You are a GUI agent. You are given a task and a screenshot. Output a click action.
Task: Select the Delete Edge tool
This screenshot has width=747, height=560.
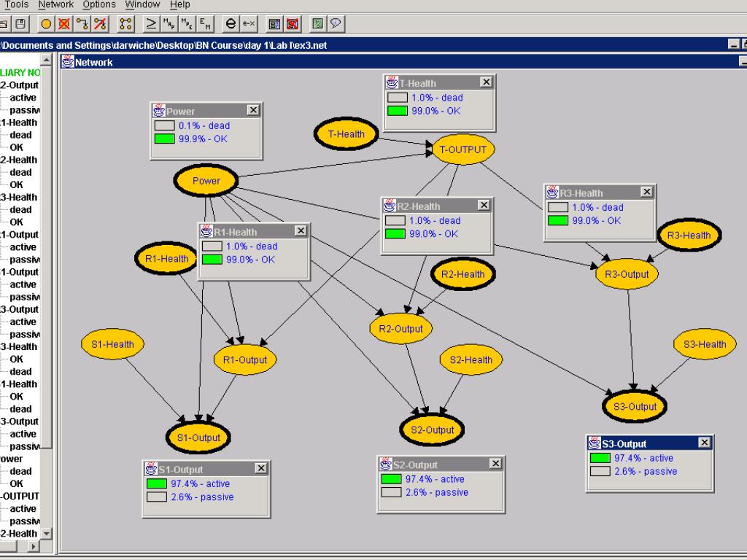[x=101, y=23]
